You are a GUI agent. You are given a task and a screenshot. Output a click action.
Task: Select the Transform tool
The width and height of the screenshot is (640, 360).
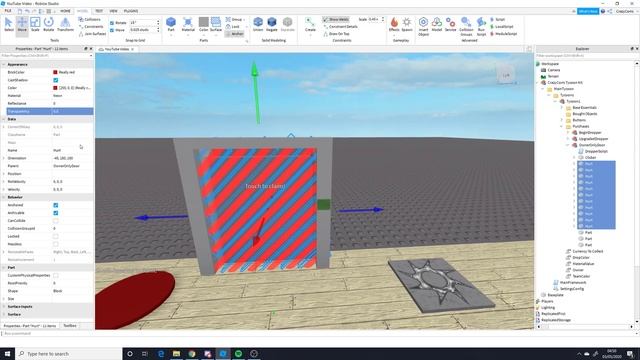tap(65, 24)
